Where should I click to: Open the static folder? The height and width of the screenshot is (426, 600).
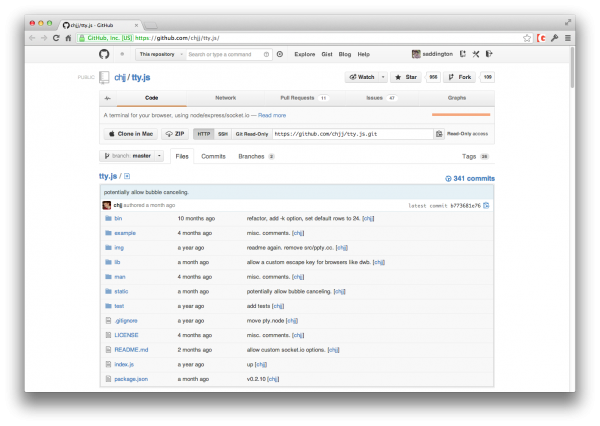[121, 291]
